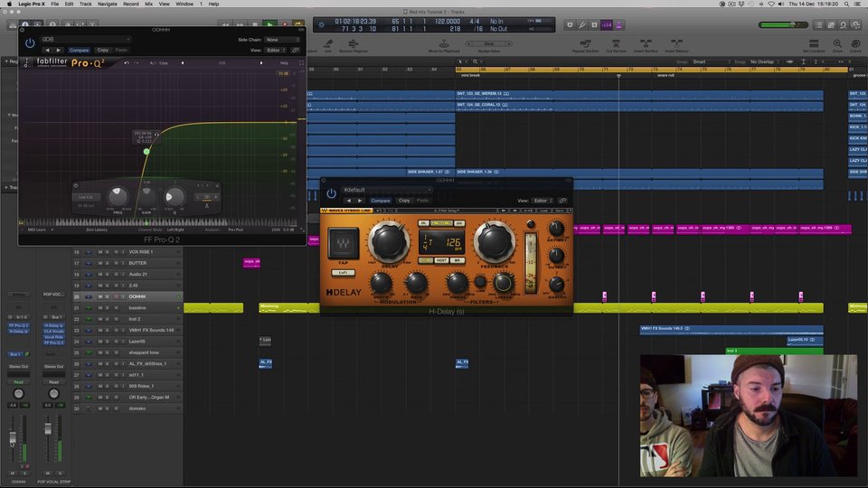Click the Zoom toolbar icon
The image size is (868, 488).
tap(837, 45)
